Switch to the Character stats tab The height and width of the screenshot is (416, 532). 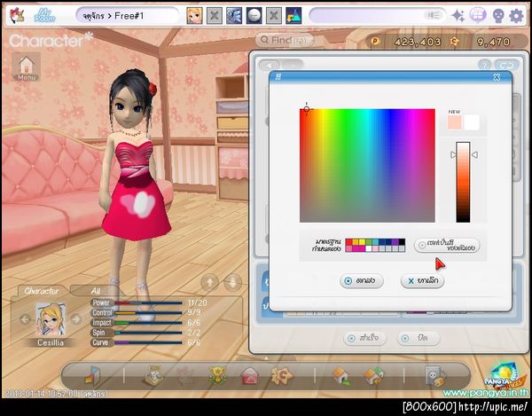coord(42,291)
